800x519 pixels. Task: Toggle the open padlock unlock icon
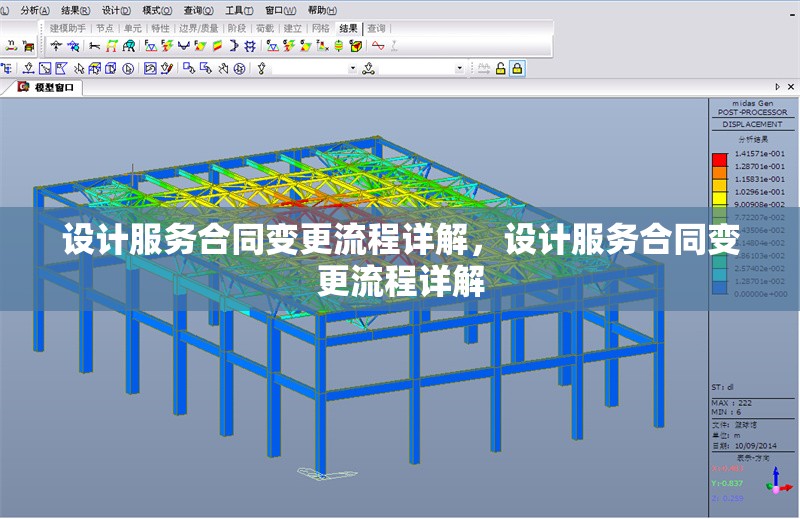[499, 68]
